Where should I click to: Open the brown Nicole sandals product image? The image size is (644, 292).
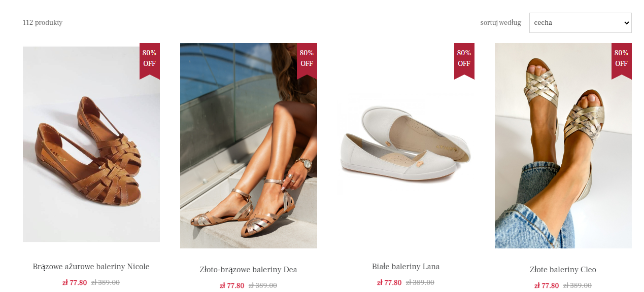(91, 144)
